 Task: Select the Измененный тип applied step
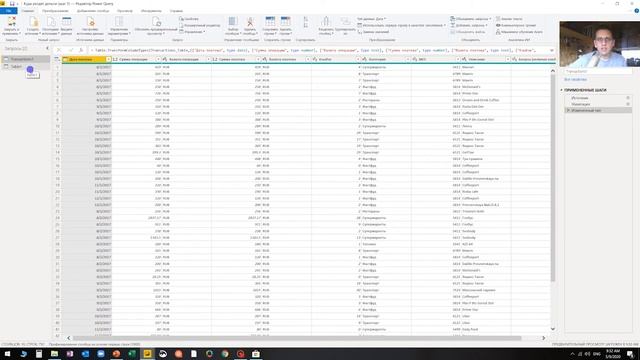[x=598, y=111]
